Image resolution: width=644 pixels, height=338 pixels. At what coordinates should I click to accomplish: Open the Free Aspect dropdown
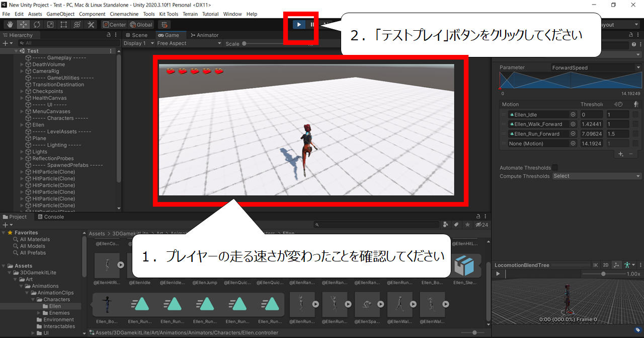[x=189, y=43]
